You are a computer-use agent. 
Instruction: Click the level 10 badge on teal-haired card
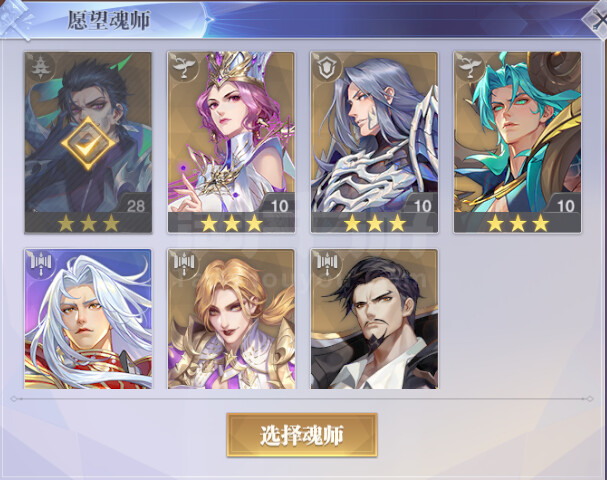[x=565, y=206]
